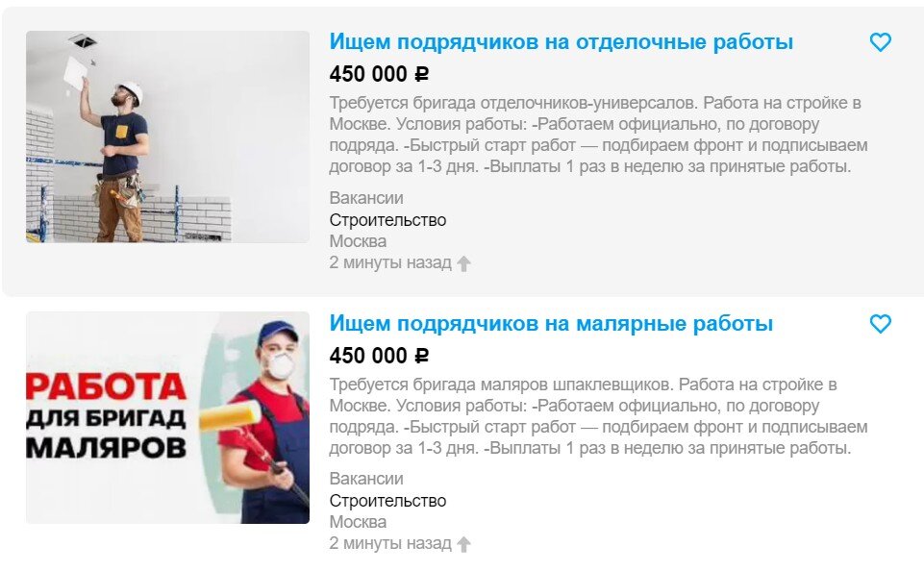Viewport: 924px width, 571px height.
Task: Click the «Вакансии» category in the first listing
Action: pos(366,198)
